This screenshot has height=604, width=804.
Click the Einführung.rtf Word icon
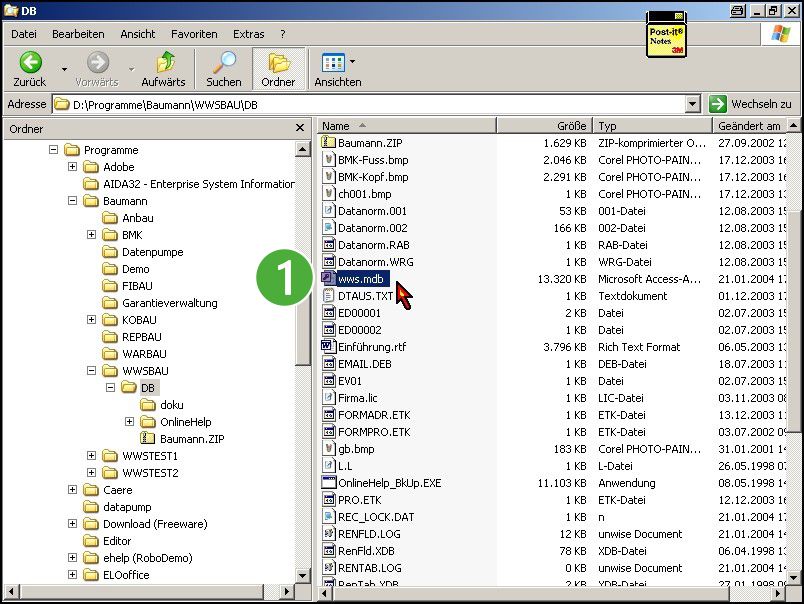328,346
